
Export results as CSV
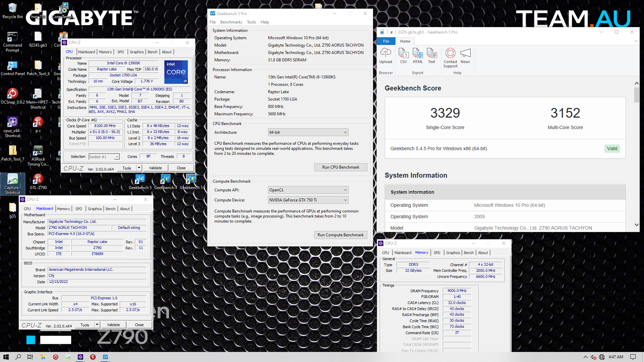click(x=403, y=55)
